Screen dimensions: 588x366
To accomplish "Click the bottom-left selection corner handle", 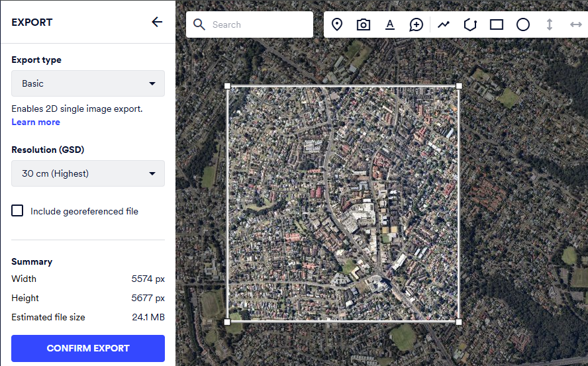I will pyautogui.click(x=227, y=322).
